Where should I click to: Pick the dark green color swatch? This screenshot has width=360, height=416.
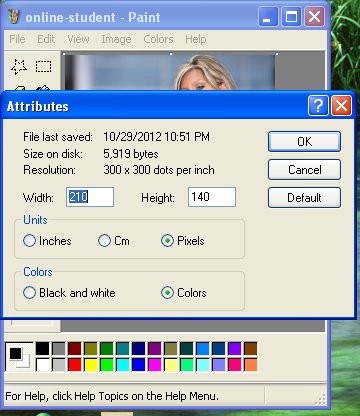point(106,349)
